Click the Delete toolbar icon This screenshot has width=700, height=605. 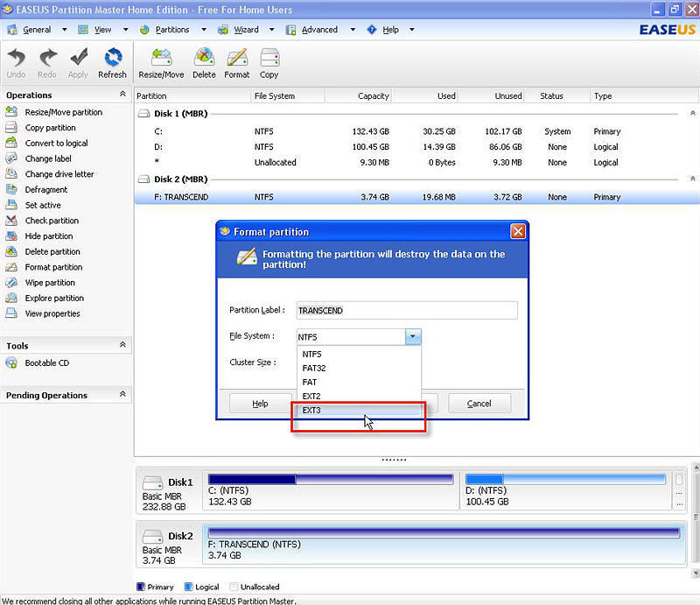tap(204, 63)
